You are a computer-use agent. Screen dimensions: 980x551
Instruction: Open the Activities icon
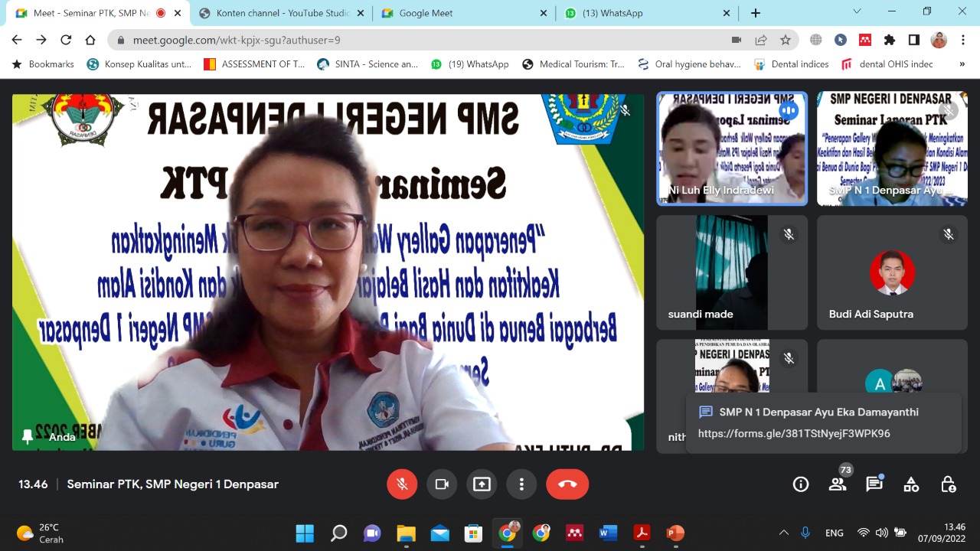911,484
